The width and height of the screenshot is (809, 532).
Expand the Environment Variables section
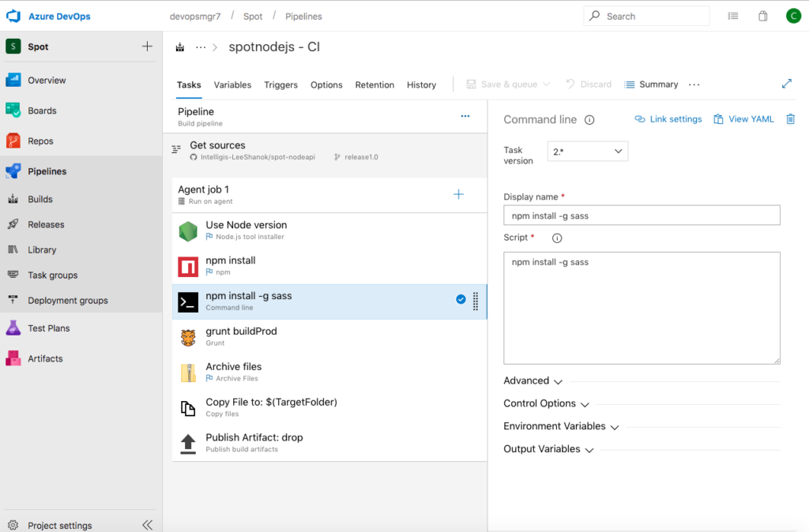coord(561,426)
